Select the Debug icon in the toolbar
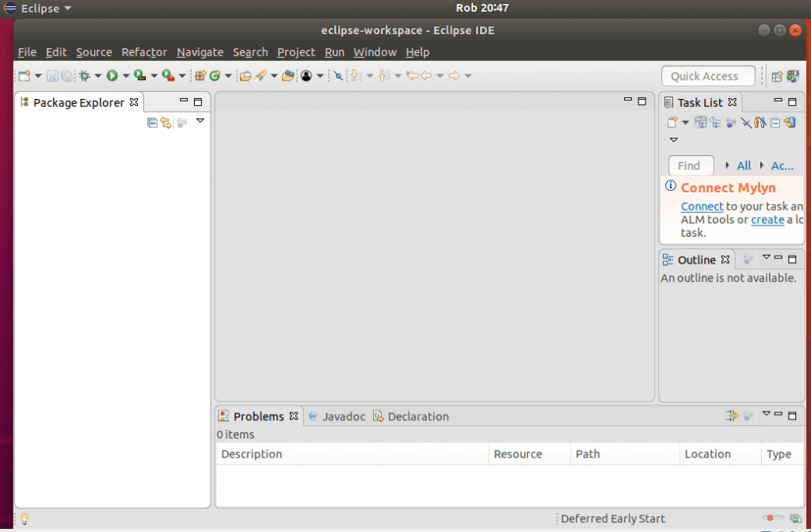The width and height of the screenshot is (811, 532). [84, 75]
